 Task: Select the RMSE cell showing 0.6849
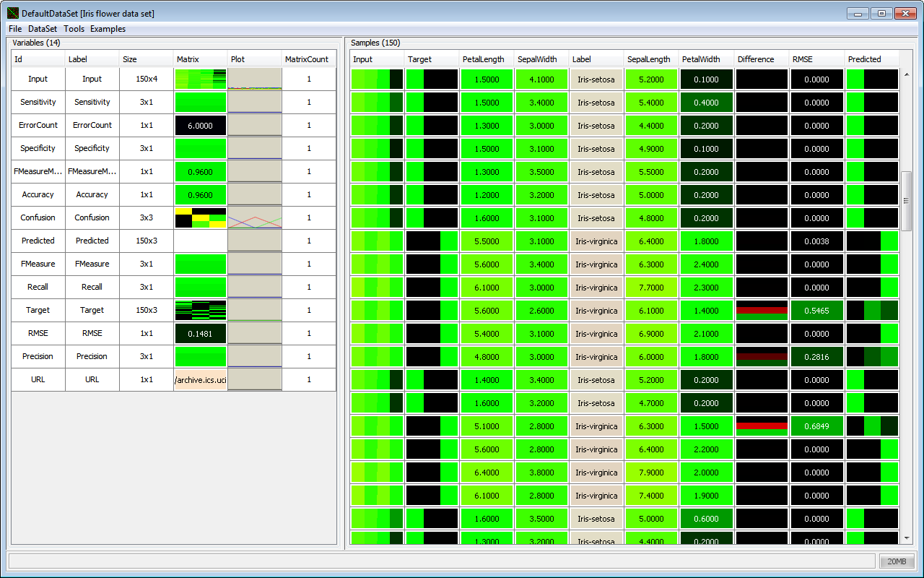point(816,426)
